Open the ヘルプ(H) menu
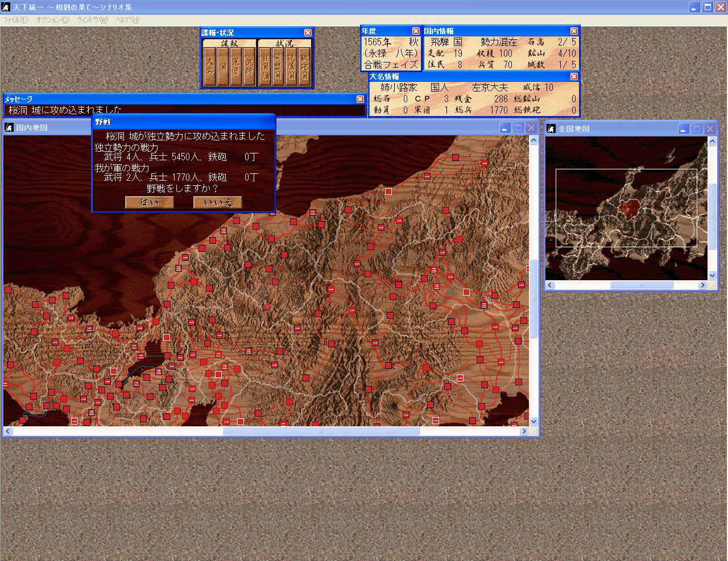This screenshot has width=728, height=561. 127,20
